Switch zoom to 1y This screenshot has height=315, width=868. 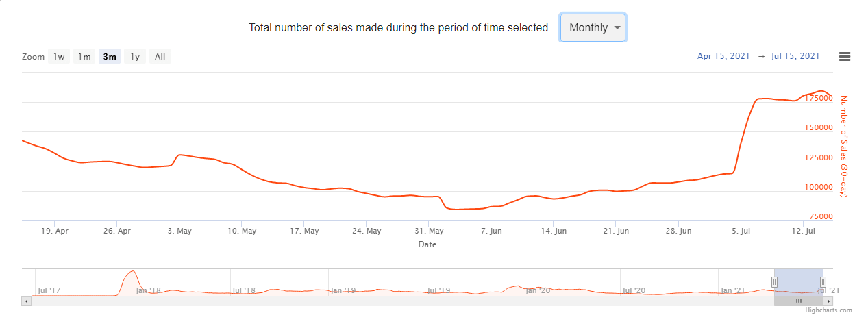(135, 57)
